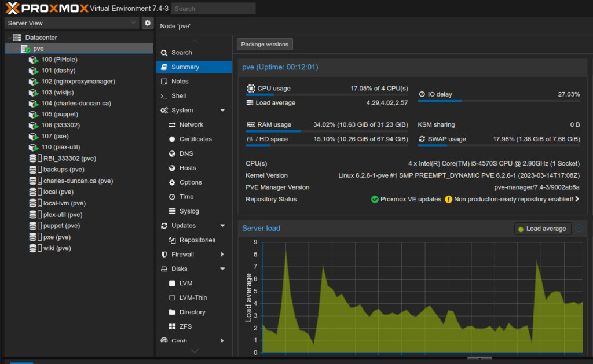Click the Shell terminal icon

coord(164,96)
